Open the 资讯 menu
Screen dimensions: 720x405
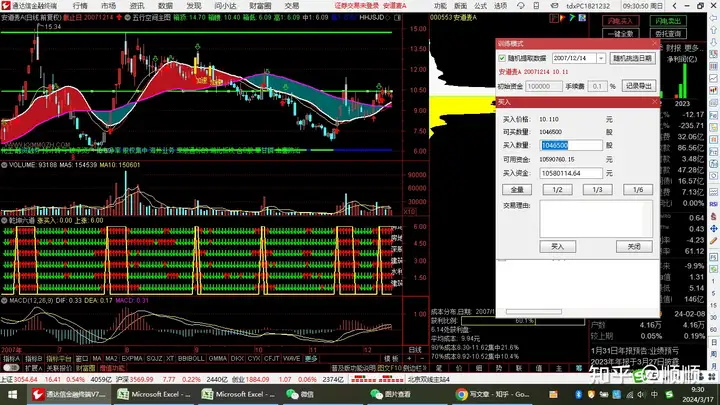tap(137, 6)
